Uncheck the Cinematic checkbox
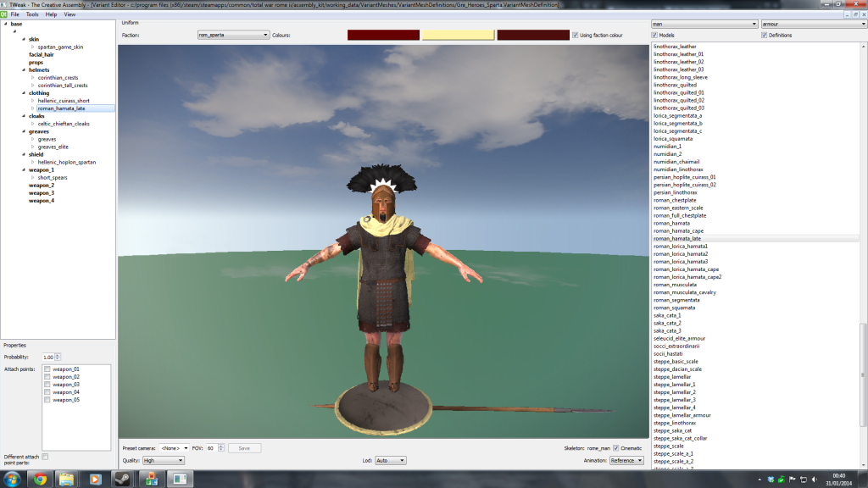Screen dimensions: 868x488 (615, 447)
